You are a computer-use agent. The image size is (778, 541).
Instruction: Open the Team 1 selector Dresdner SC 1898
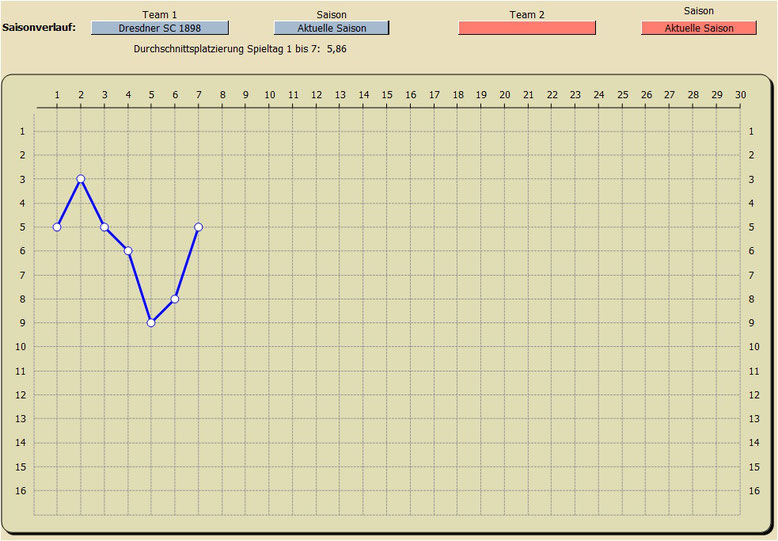160,28
